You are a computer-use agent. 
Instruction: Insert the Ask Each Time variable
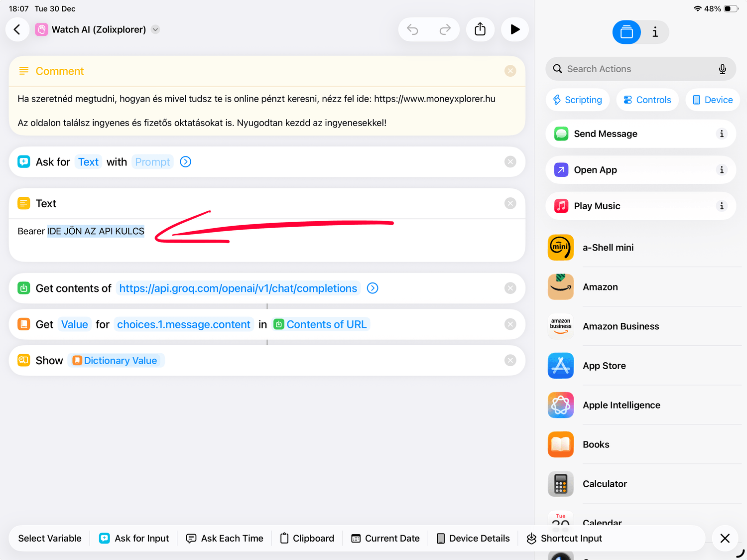coord(225,538)
